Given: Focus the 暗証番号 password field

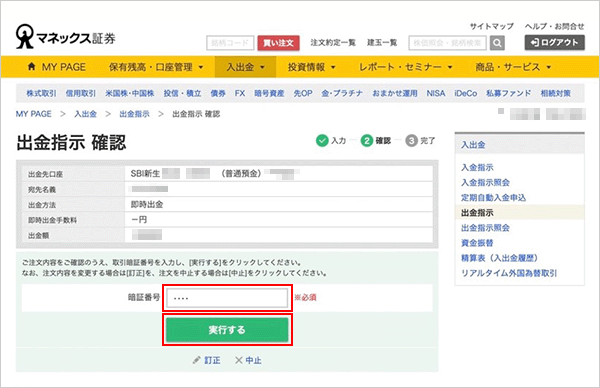Looking at the screenshot, I should coord(227,298).
